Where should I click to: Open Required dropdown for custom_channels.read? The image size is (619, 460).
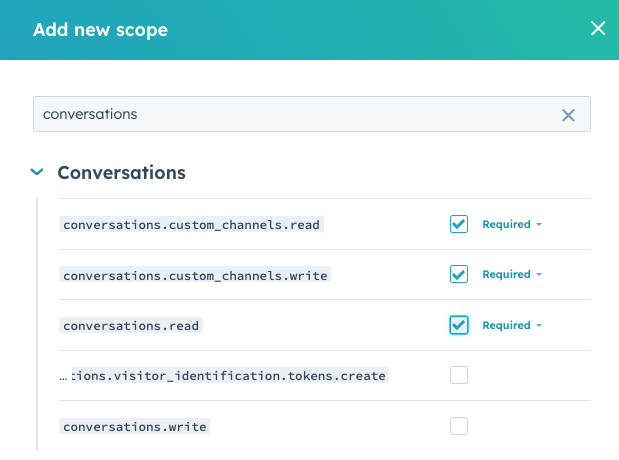pos(512,224)
